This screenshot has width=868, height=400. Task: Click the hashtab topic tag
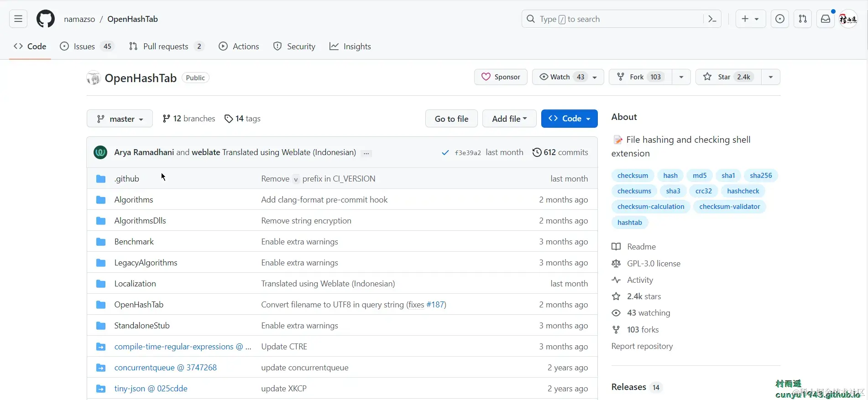(630, 223)
